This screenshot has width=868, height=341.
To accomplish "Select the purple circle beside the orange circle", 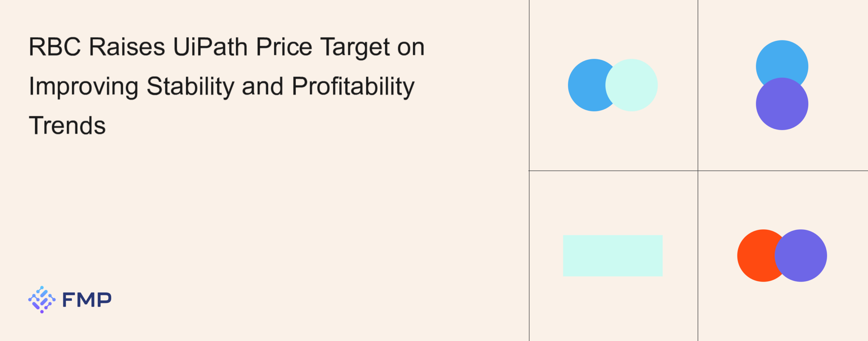I will [801, 255].
